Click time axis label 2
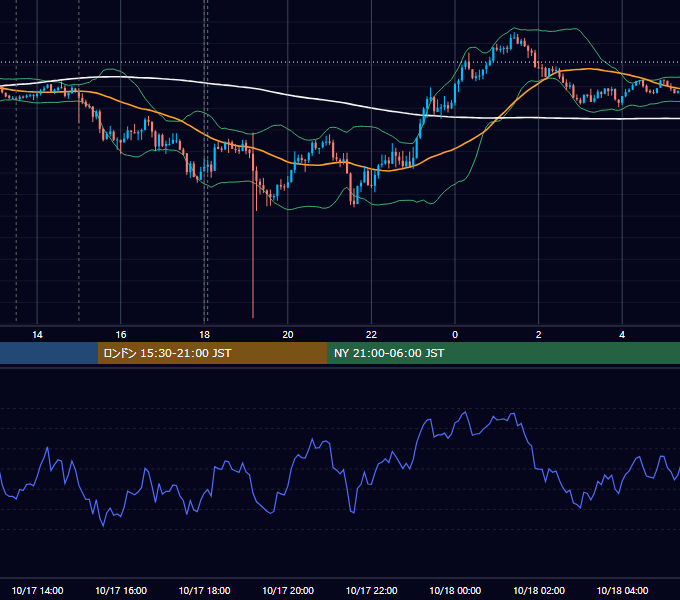 (539, 334)
